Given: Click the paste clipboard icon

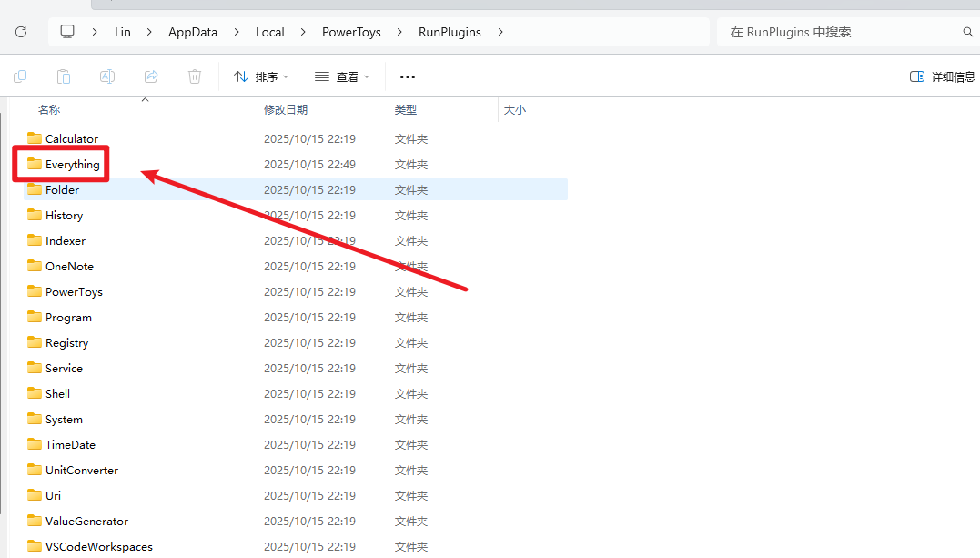Looking at the screenshot, I should click(x=64, y=76).
